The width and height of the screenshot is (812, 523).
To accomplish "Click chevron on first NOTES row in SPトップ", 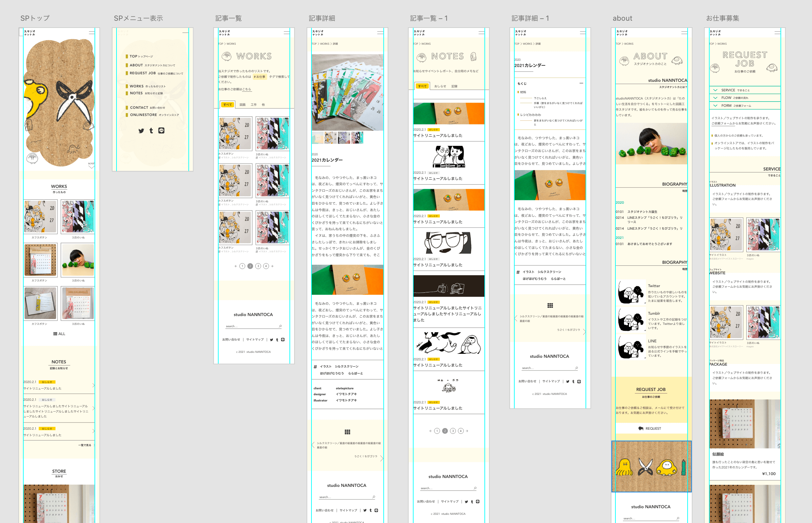I will coord(93,385).
